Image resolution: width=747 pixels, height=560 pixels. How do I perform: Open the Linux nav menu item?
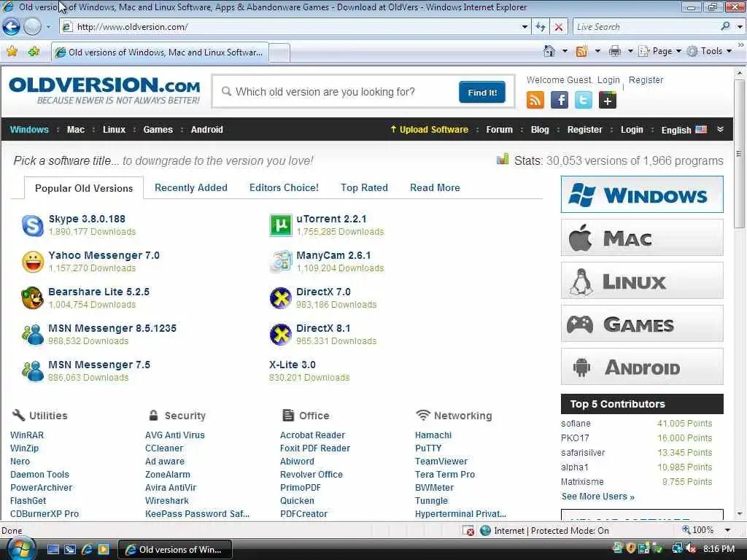[x=115, y=130]
